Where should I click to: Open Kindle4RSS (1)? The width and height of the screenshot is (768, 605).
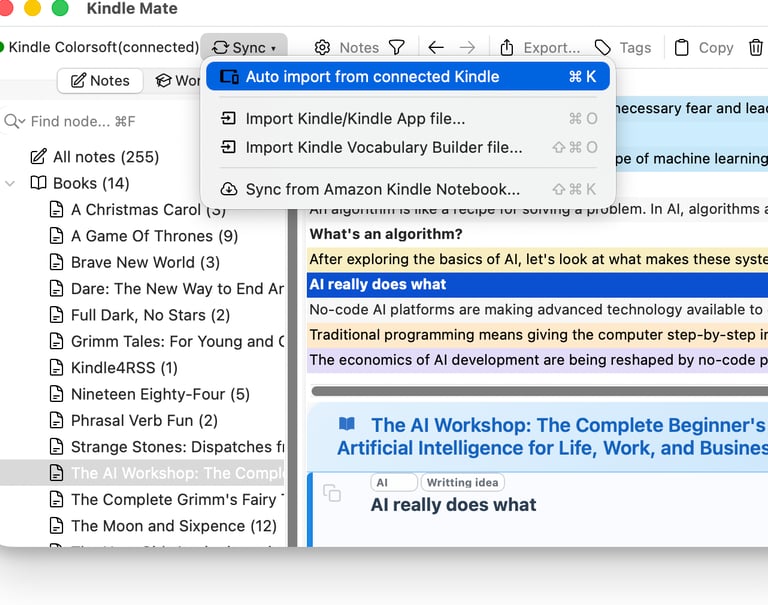pyautogui.click(x=124, y=367)
